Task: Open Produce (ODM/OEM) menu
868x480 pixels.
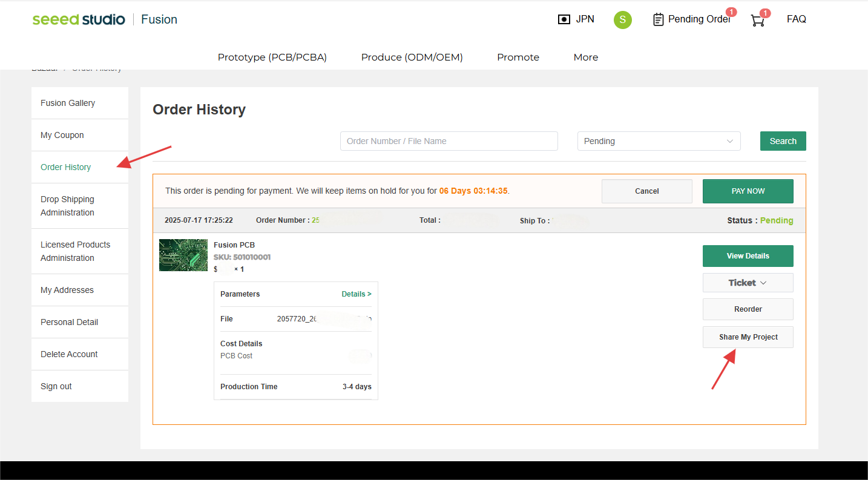Action: coord(412,58)
